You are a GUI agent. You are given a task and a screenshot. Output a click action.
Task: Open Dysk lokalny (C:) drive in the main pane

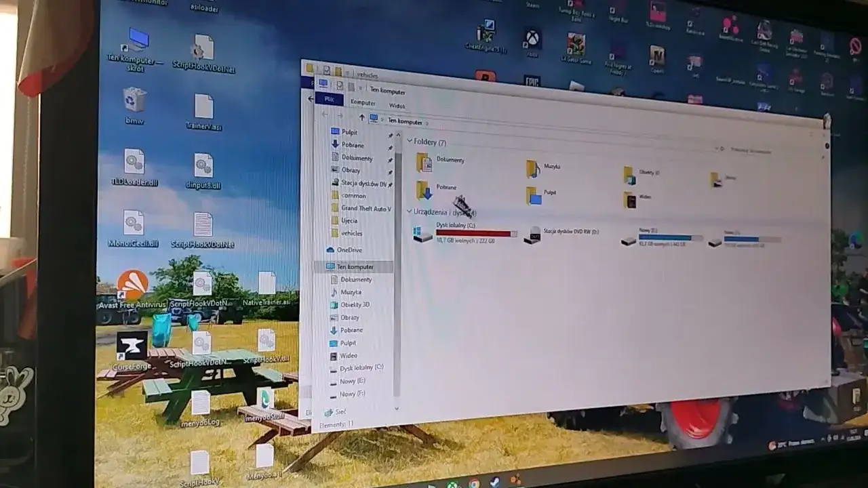[x=422, y=235]
